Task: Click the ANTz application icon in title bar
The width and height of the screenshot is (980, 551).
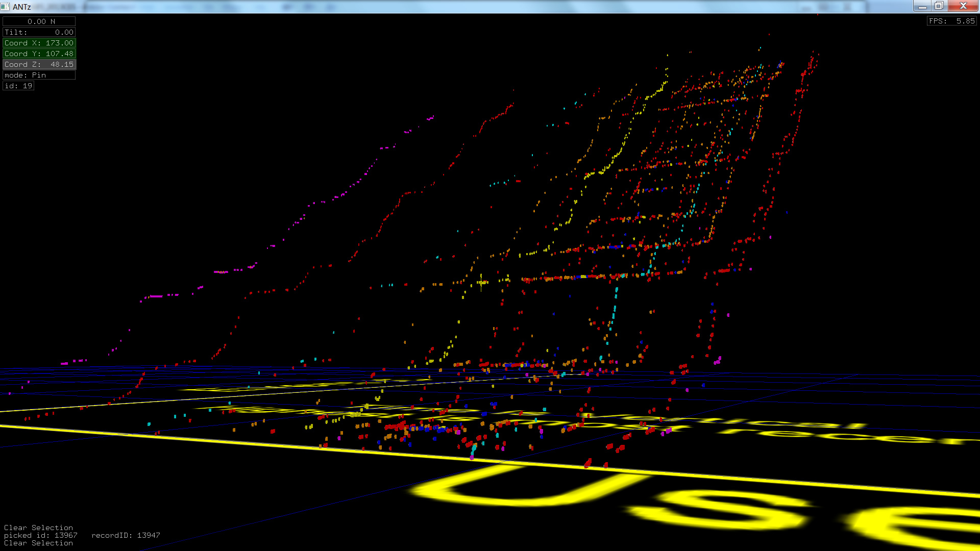Action: coord(6,7)
